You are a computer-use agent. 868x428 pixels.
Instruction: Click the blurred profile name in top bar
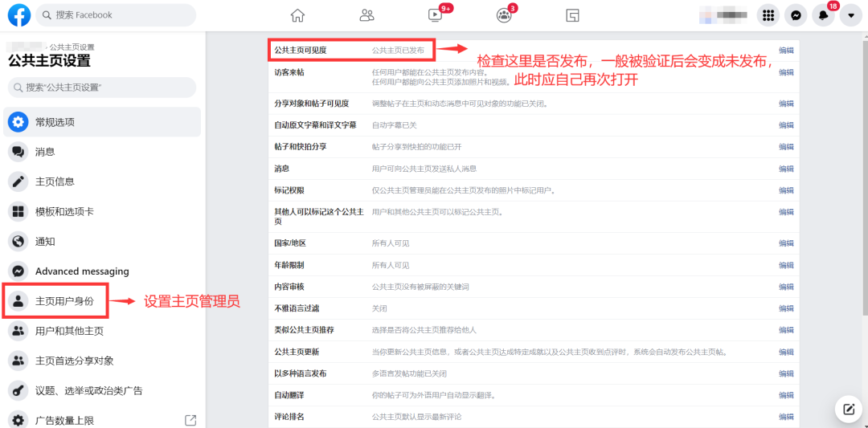pos(725,15)
